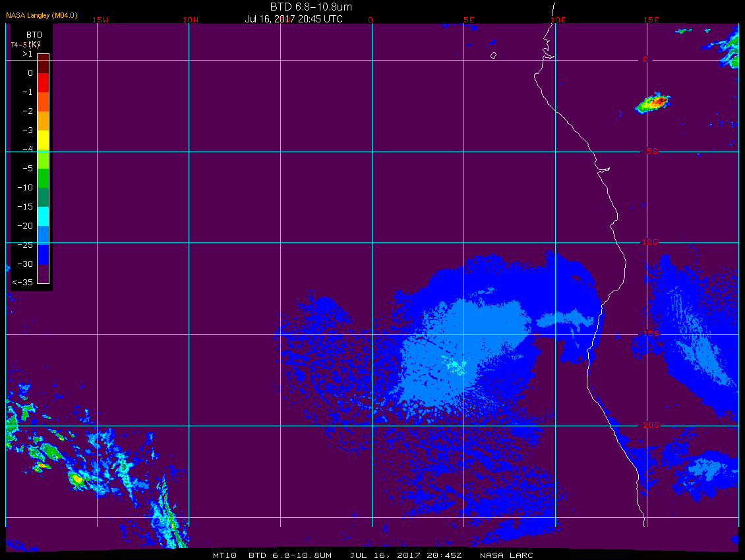Click the 'BTD' heading of the legend
Screen dimensions: 745x560
(34, 35)
